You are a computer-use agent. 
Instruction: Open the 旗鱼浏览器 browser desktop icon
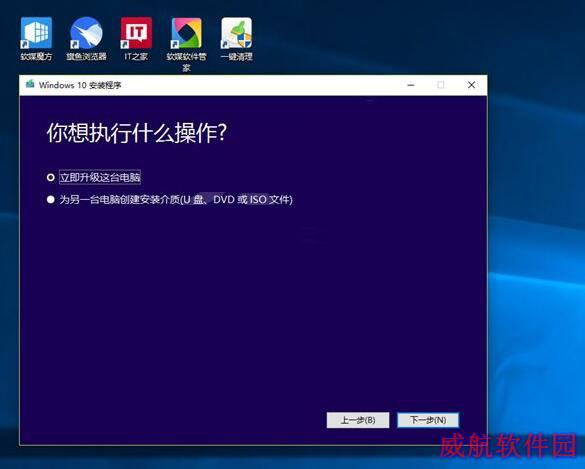[86, 33]
